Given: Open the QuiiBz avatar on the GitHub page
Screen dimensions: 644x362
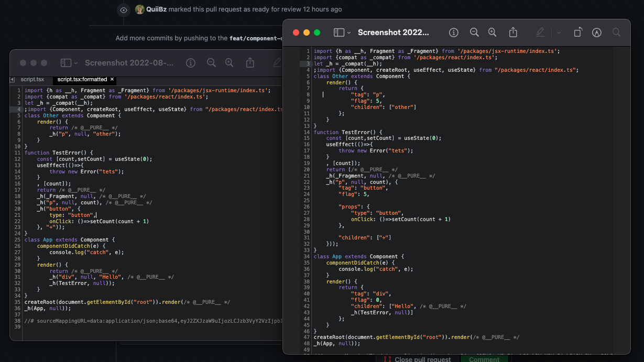Looking at the screenshot, I should point(140,9).
